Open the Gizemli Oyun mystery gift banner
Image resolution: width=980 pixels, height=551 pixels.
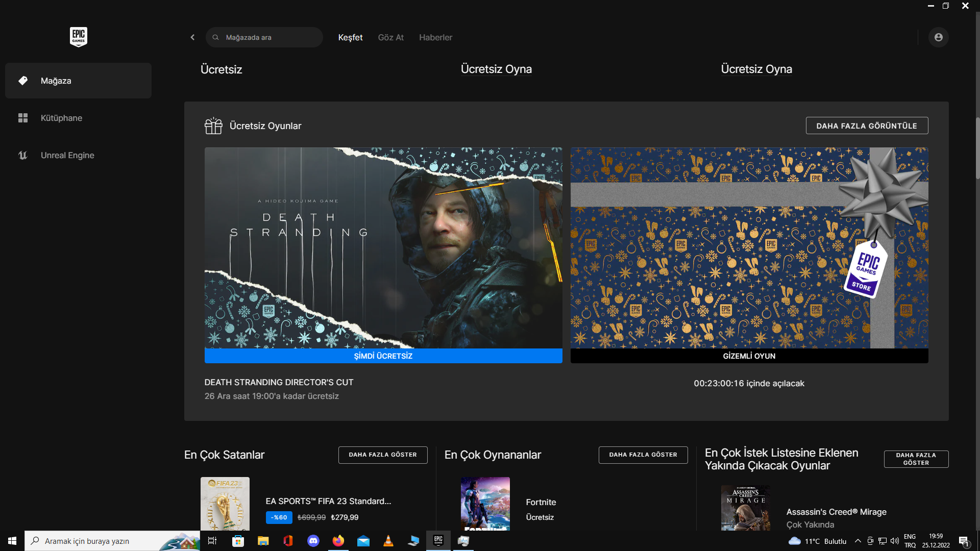pyautogui.click(x=749, y=248)
